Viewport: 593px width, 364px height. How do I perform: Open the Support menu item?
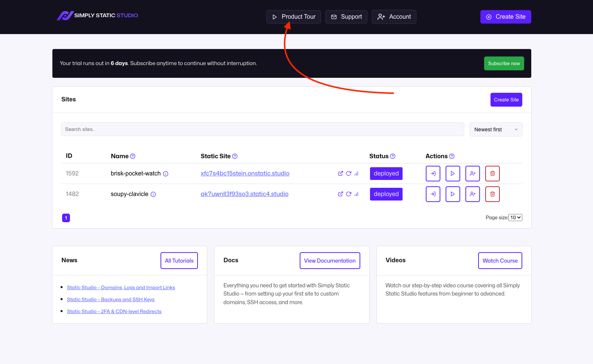coord(346,17)
